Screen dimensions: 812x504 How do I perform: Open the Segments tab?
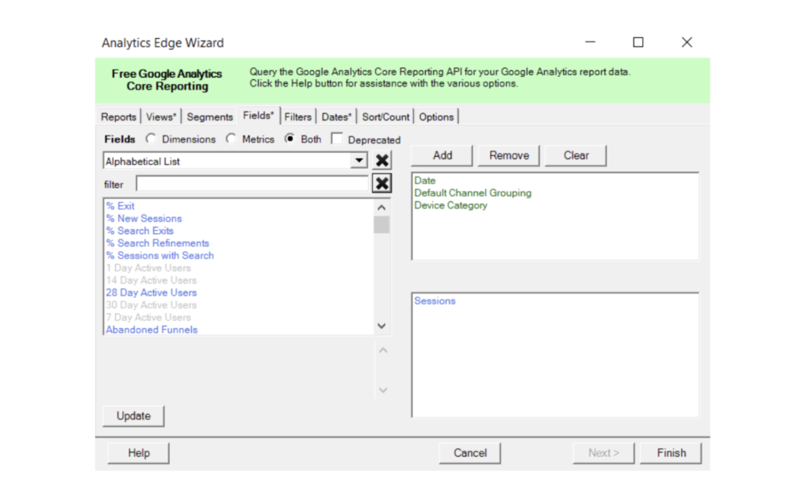click(209, 116)
